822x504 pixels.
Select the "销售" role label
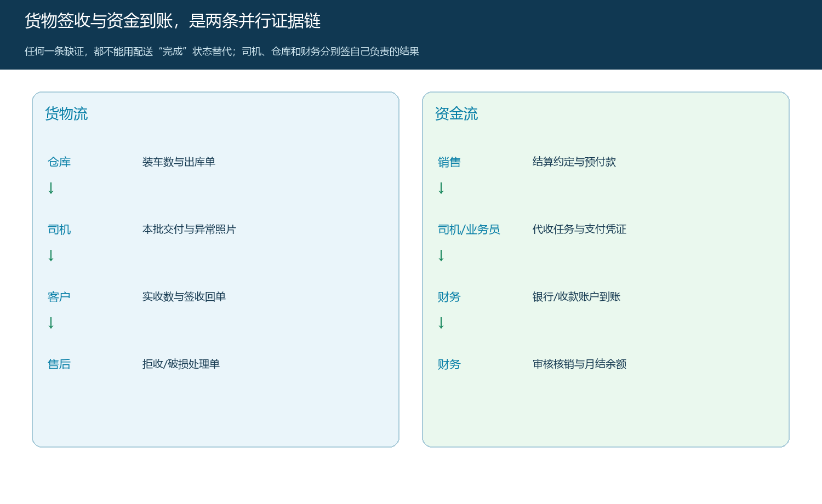[x=449, y=162]
